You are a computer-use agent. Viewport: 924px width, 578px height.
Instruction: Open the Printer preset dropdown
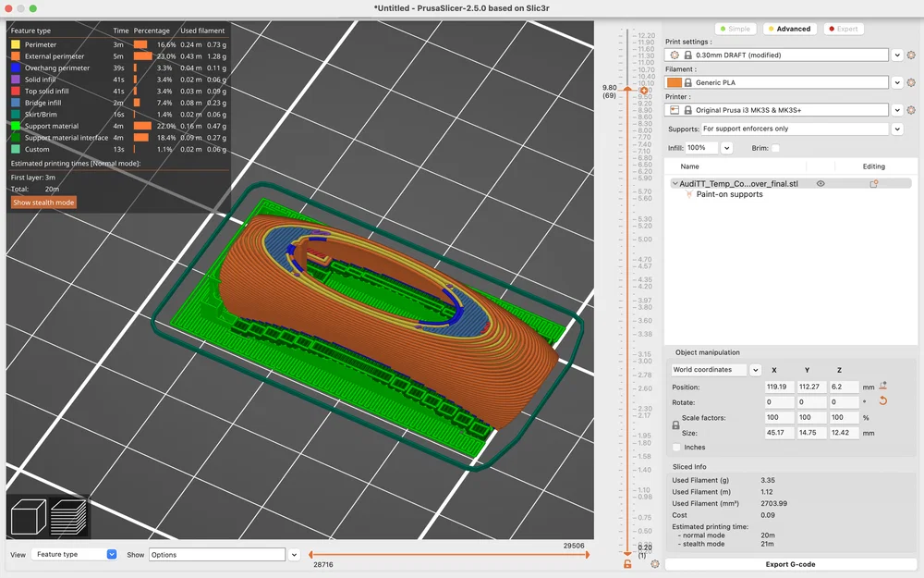[x=897, y=110]
